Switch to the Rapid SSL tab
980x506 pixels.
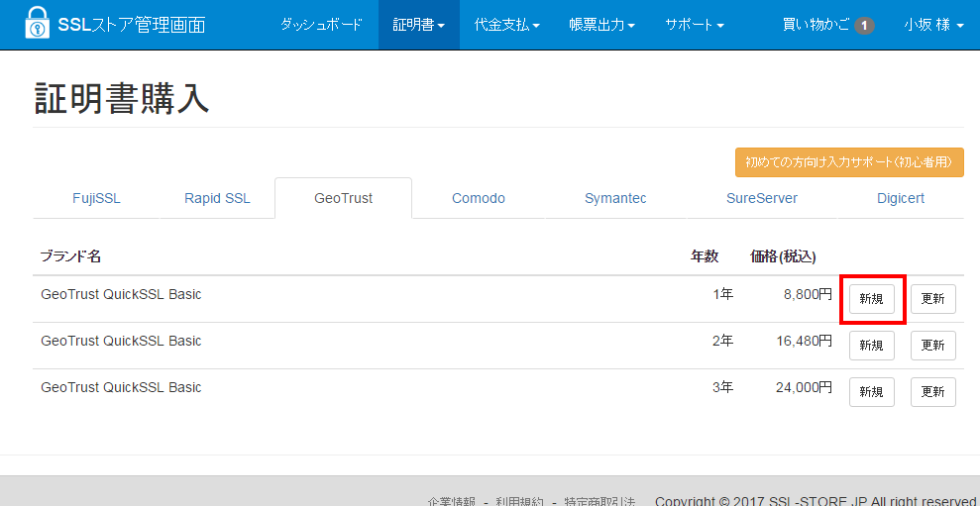217,199
